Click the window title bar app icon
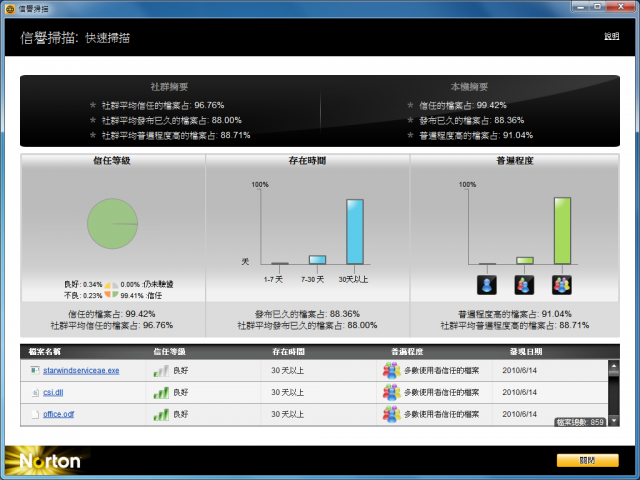Image resolution: width=640 pixels, height=480 pixels. tap(10, 8)
